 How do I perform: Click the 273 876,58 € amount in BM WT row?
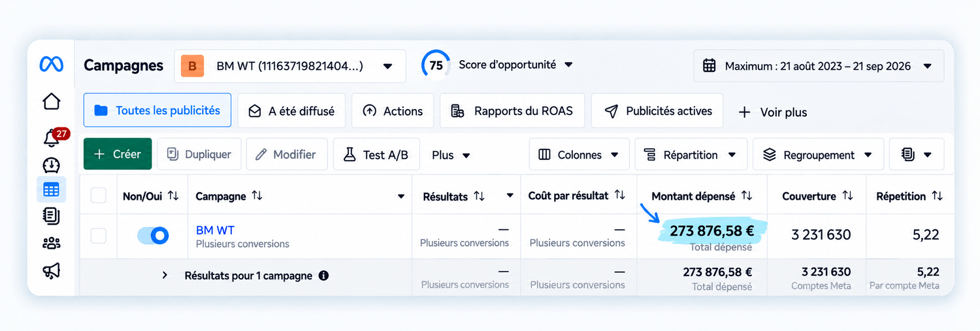712,230
